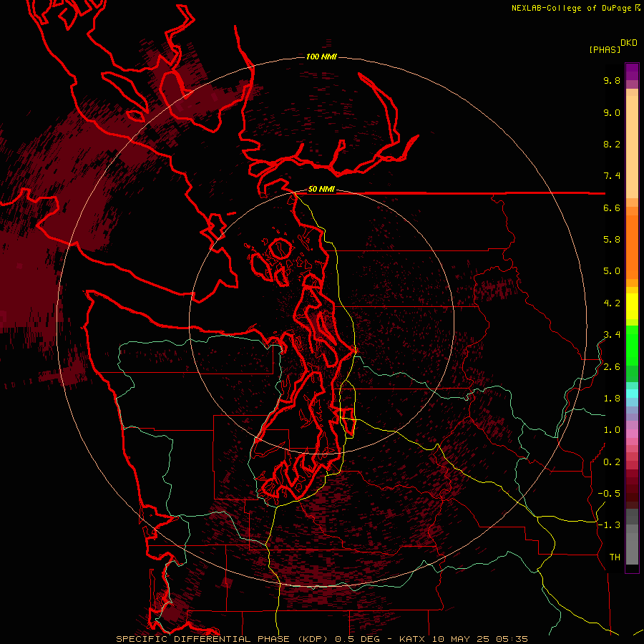644x644 pixels.
Task: Select the 9.0 legend value
Action: coord(612,112)
